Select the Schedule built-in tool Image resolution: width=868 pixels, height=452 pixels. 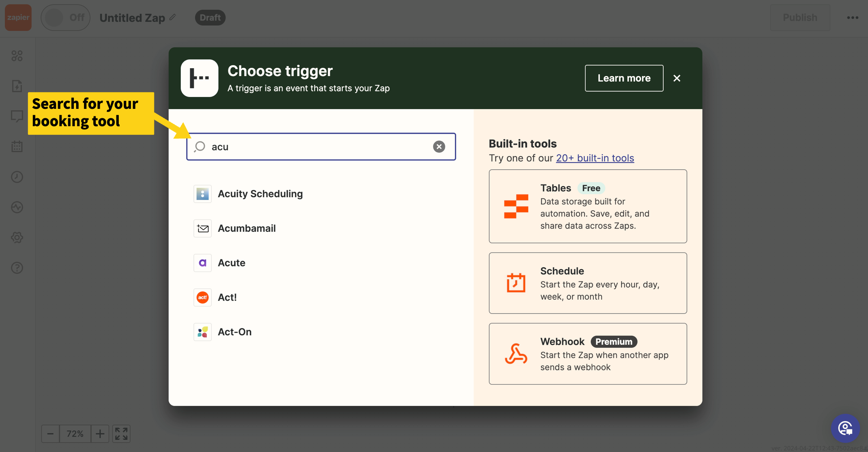[x=587, y=283]
